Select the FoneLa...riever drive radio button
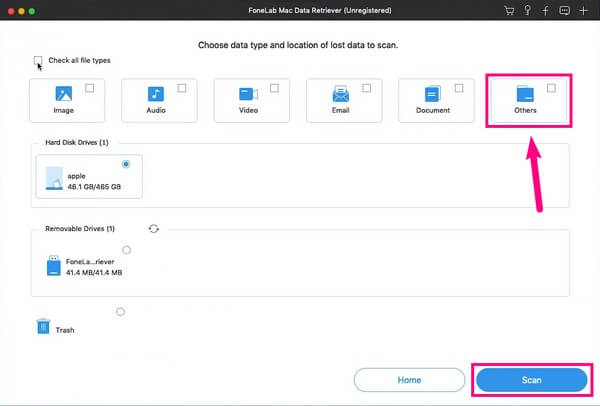Viewport: 600px width, 406px height. (126, 250)
